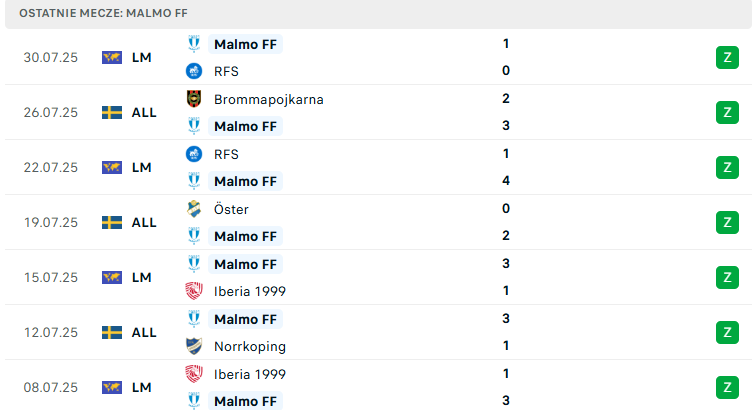Open Norrkoping team name link

coord(250,347)
